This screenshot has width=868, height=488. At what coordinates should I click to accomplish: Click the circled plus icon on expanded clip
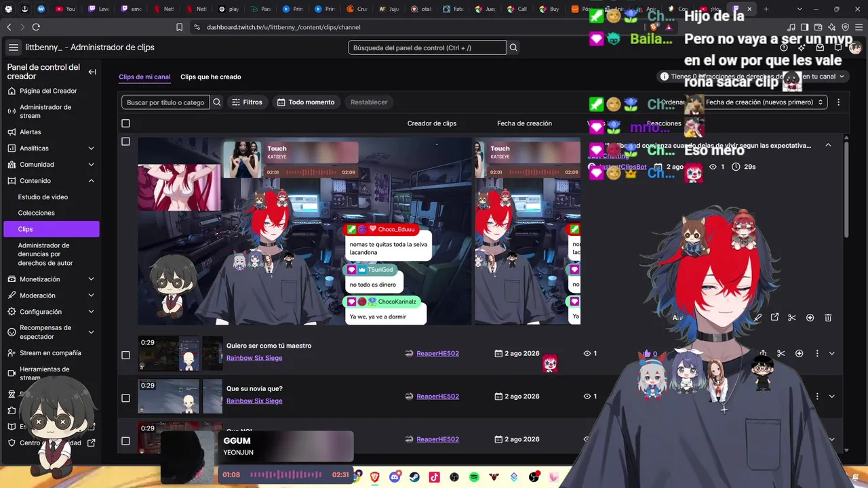[x=810, y=318]
